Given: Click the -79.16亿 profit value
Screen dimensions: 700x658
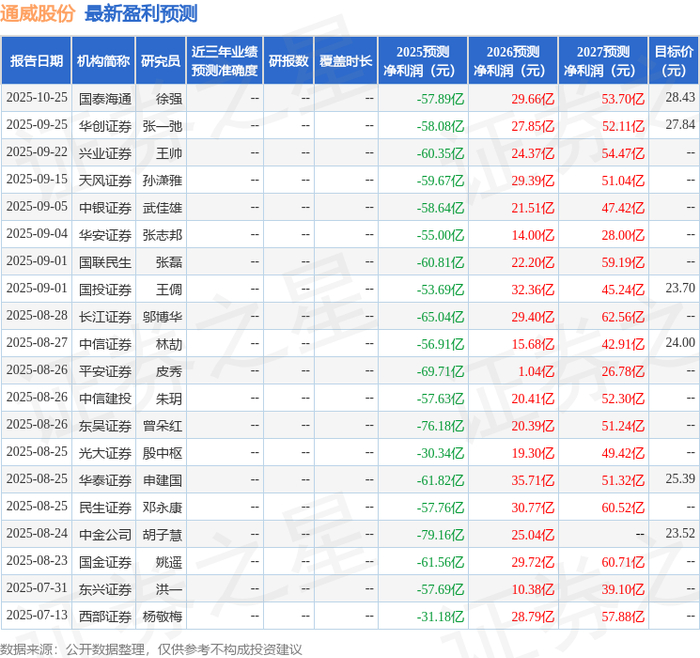Looking at the screenshot, I should 441,535.
